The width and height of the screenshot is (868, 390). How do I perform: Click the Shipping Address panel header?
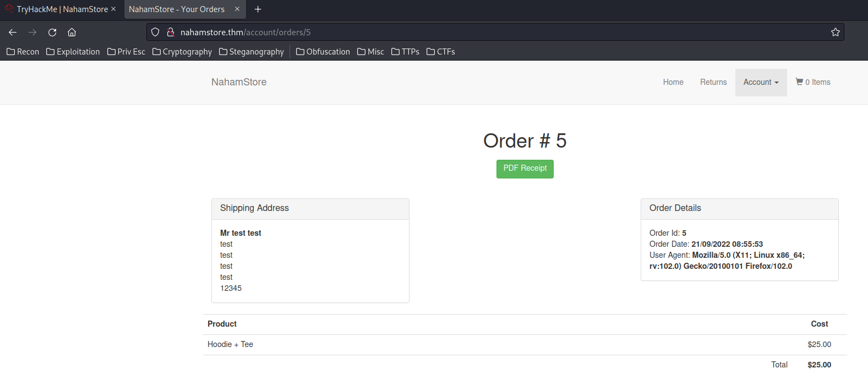tap(310, 209)
